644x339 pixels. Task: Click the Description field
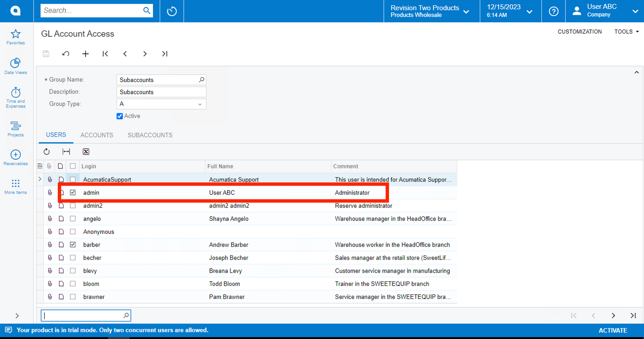[x=161, y=92]
